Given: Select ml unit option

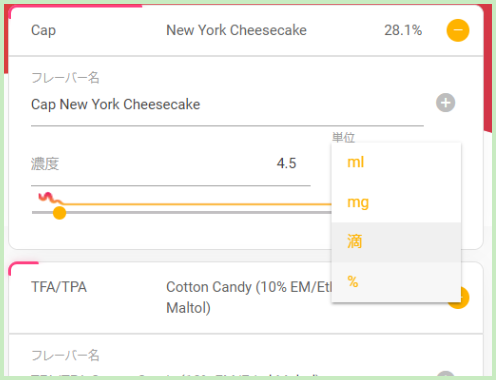Looking at the screenshot, I should [396, 163].
